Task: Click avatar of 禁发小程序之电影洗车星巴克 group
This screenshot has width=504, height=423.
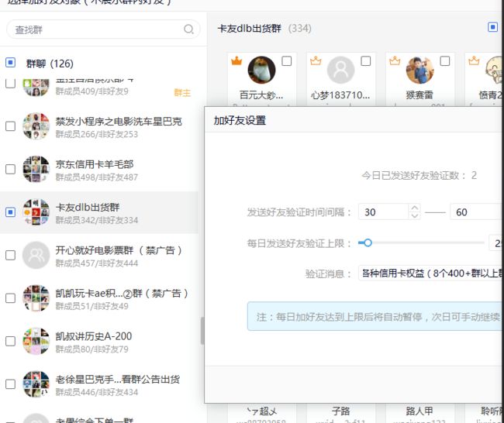Action: tap(36, 126)
